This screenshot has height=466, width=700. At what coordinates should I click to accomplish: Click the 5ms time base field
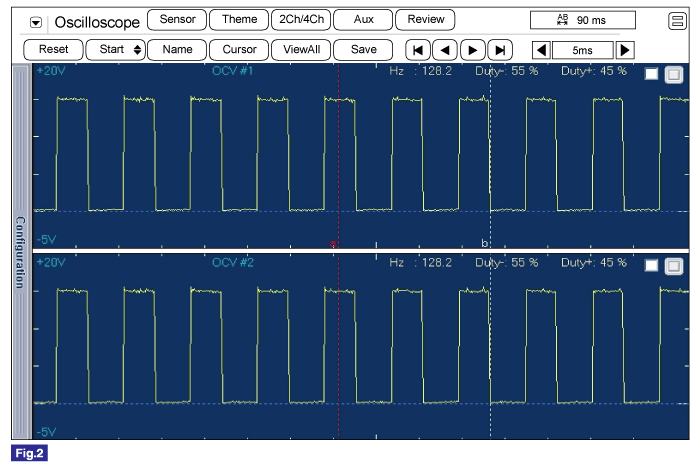coord(583,50)
